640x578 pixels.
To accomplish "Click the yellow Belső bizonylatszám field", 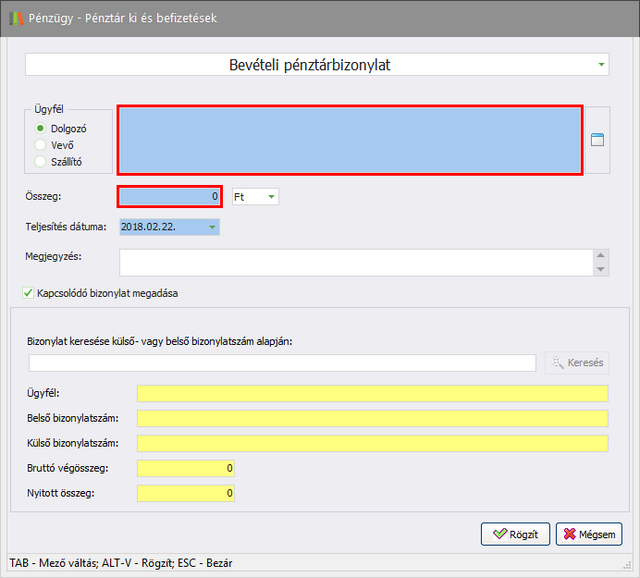I will (372, 418).
